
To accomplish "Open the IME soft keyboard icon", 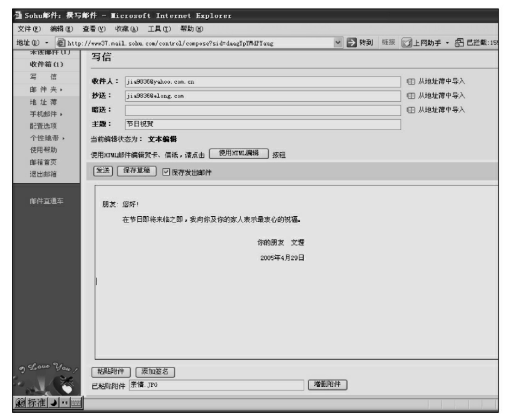I will (x=76, y=403).
